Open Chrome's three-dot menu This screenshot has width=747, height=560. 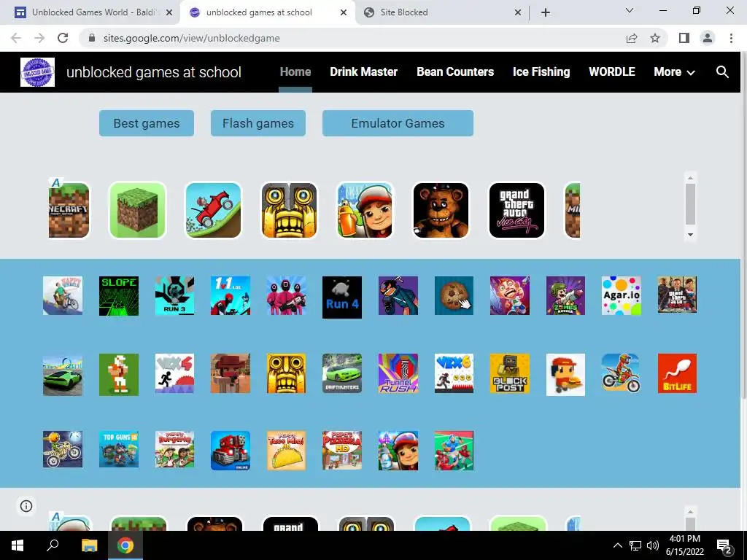point(731,38)
